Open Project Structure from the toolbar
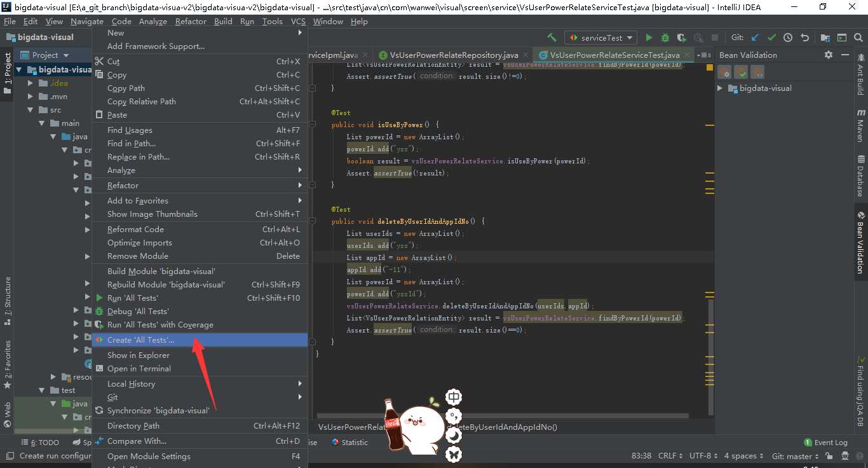The image size is (868, 468). (825, 38)
